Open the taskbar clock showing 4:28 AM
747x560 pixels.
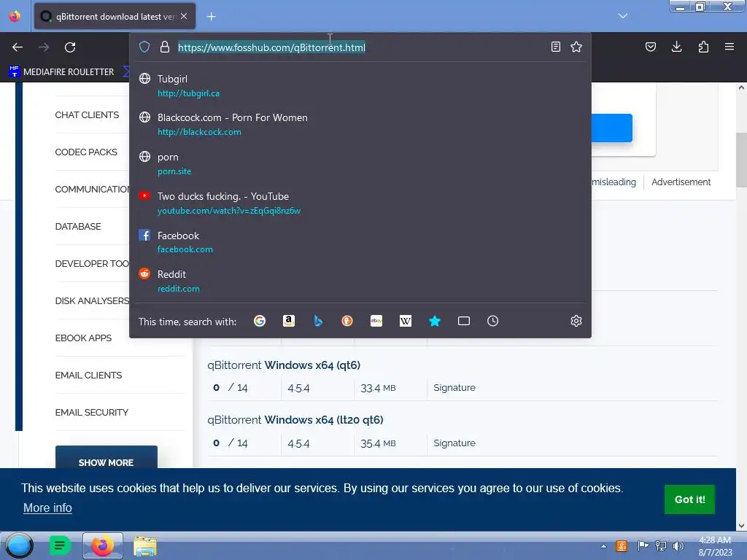click(715, 546)
